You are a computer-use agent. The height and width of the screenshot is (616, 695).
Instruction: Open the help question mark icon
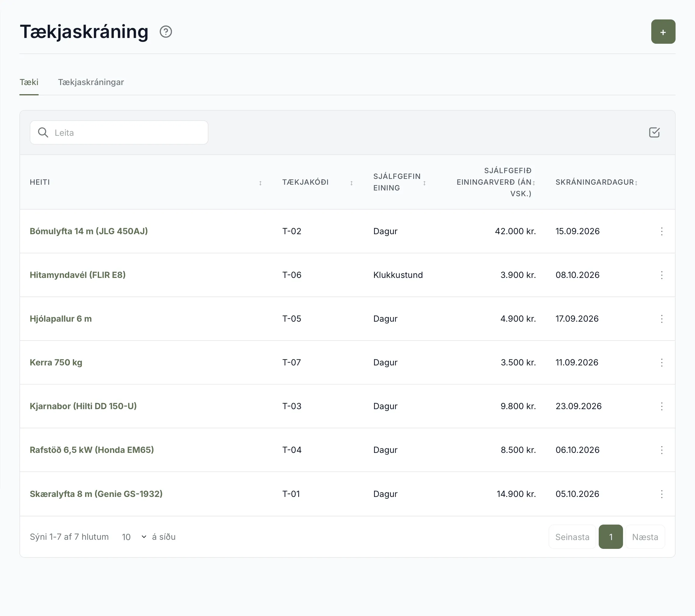pos(166,32)
